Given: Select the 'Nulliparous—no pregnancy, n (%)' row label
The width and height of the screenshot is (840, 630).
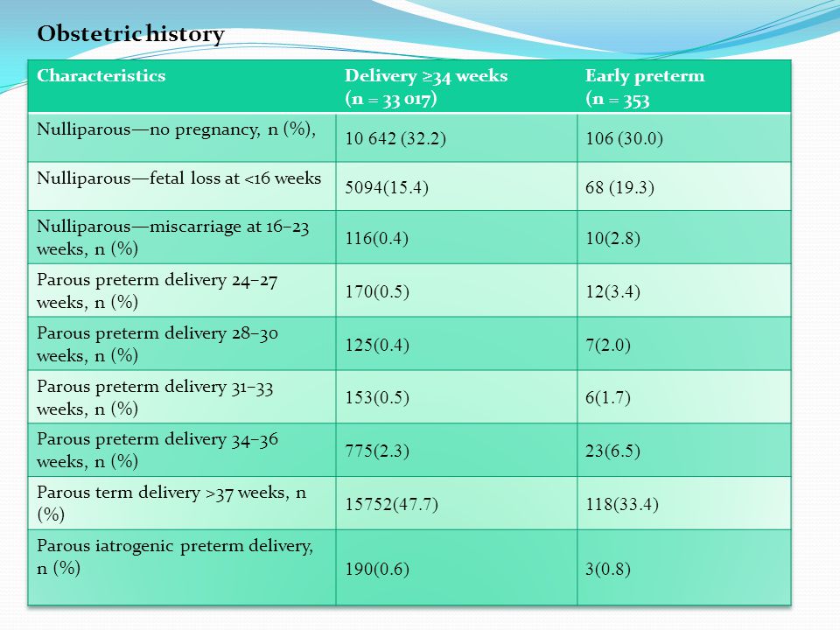Looking at the screenshot, I should [176, 129].
